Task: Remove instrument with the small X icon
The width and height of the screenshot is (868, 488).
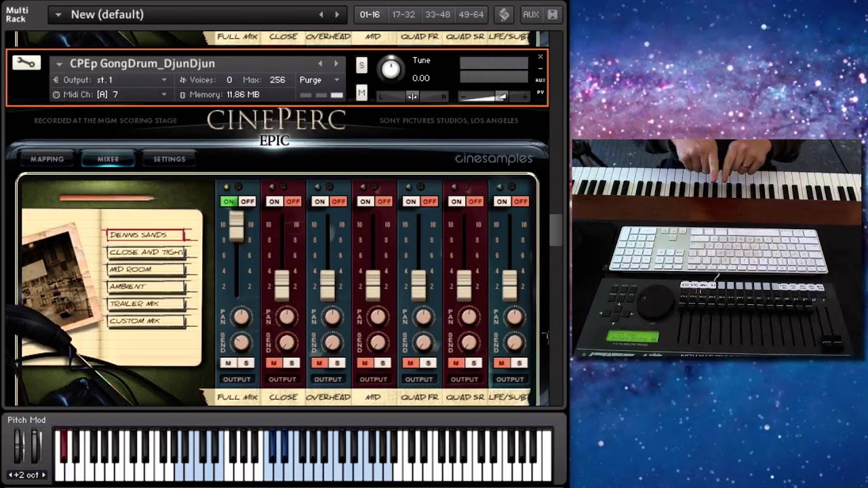Action: pyautogui.click(x=540, y=57)
